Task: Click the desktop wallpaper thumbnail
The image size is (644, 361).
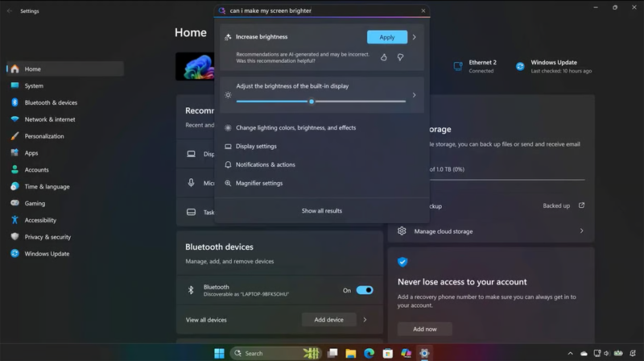Action: [195, 66]
